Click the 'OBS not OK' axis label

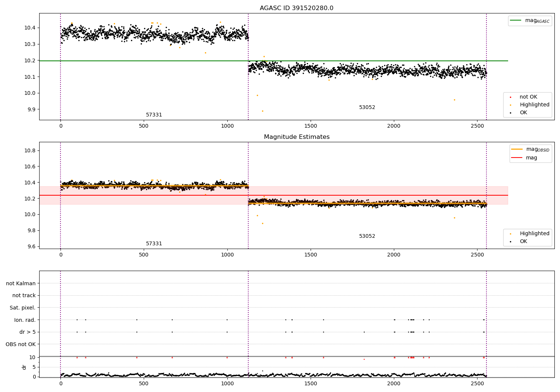[x=21, y=344]
